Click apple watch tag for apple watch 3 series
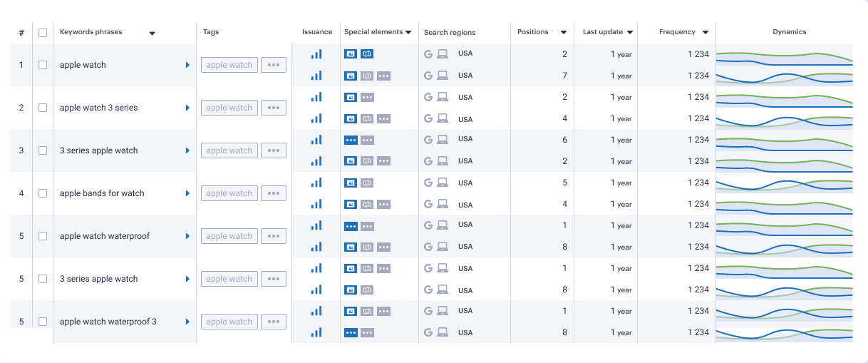The width and height of the screenshot is (868, 363). click(229, 108)
